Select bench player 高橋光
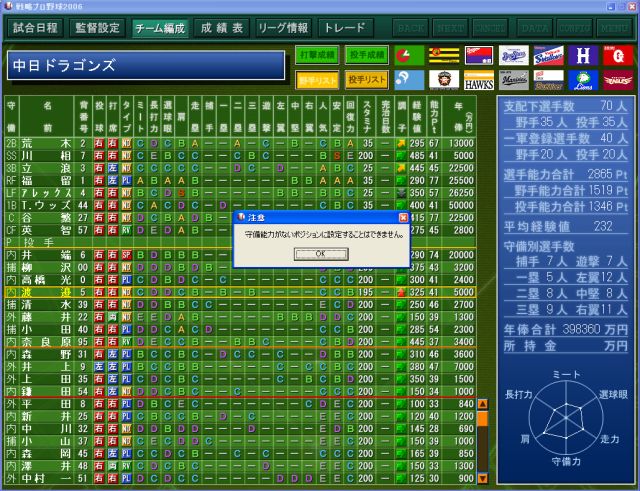Viewport: 640px width, 491px height. [x=46, y=280]
